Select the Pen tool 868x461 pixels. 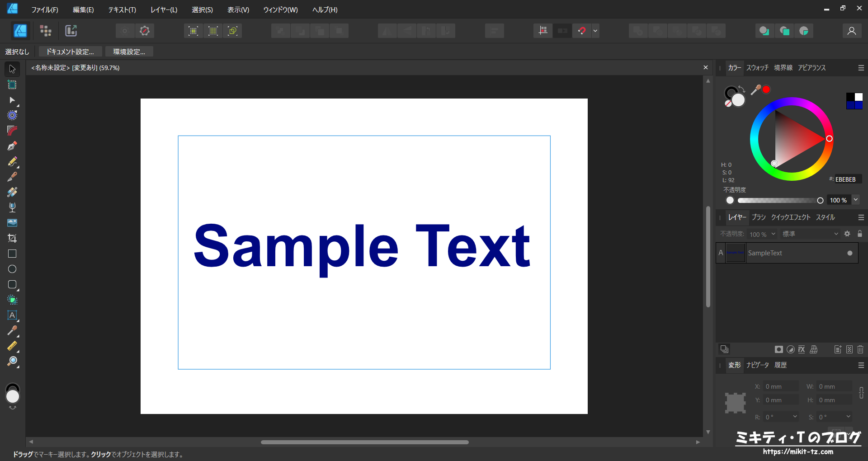(12, 146)
